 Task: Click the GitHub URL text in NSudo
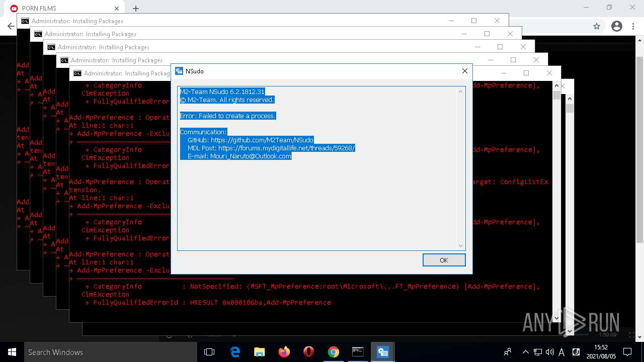pos(262,140)
